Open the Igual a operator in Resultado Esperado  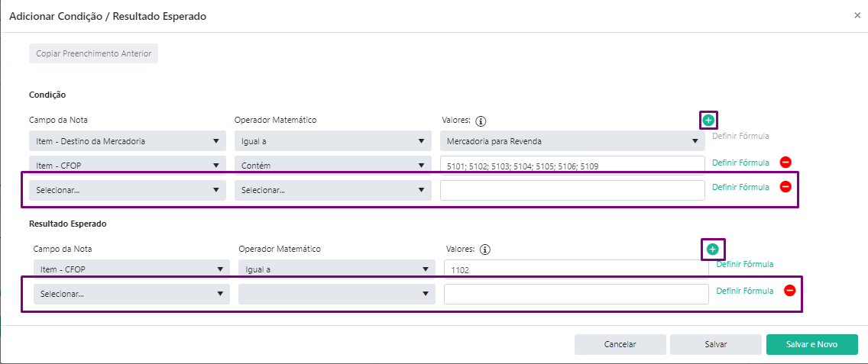(336, 269)
